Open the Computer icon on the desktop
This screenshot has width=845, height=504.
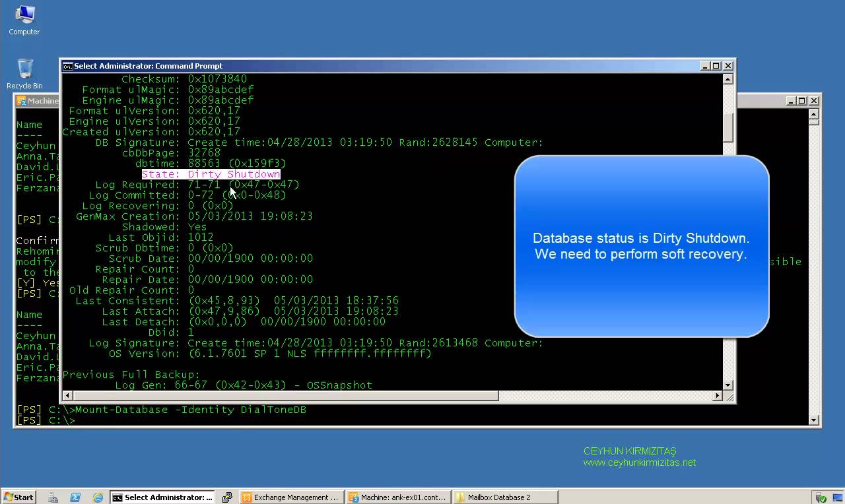tap(24, 16)
